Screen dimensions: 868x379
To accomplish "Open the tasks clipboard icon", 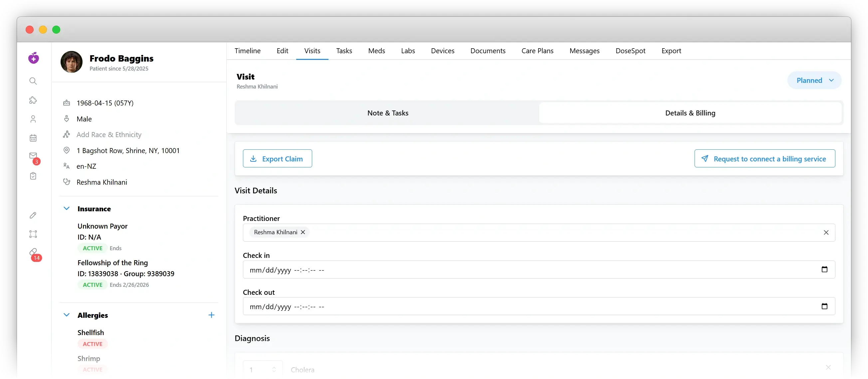I will click(33, 175).
